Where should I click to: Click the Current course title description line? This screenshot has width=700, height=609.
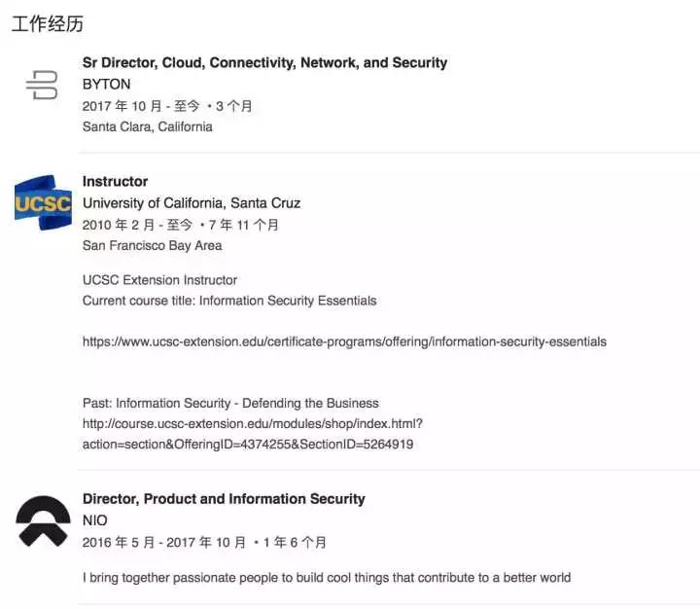pyautogui.click(x=229, y=301)
